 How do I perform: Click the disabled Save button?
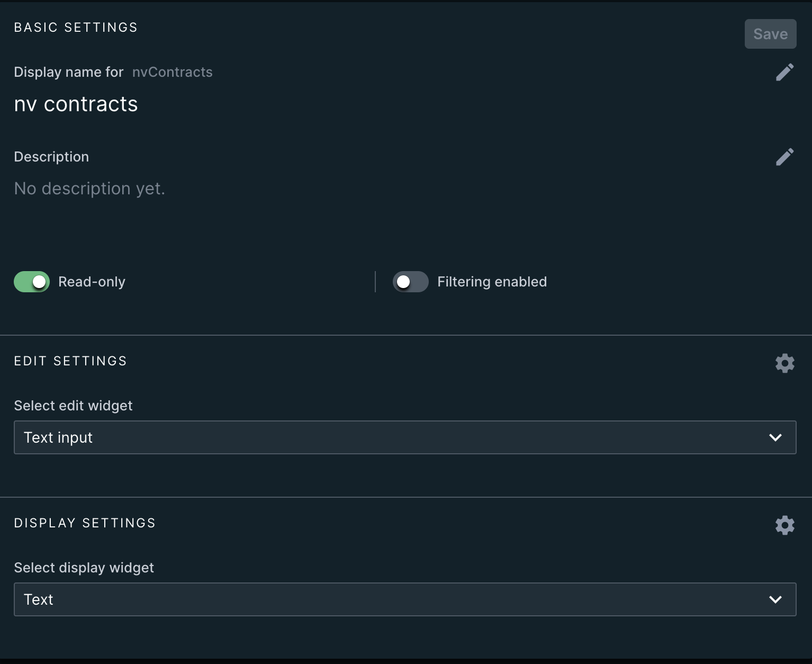[x=770, y=34]
